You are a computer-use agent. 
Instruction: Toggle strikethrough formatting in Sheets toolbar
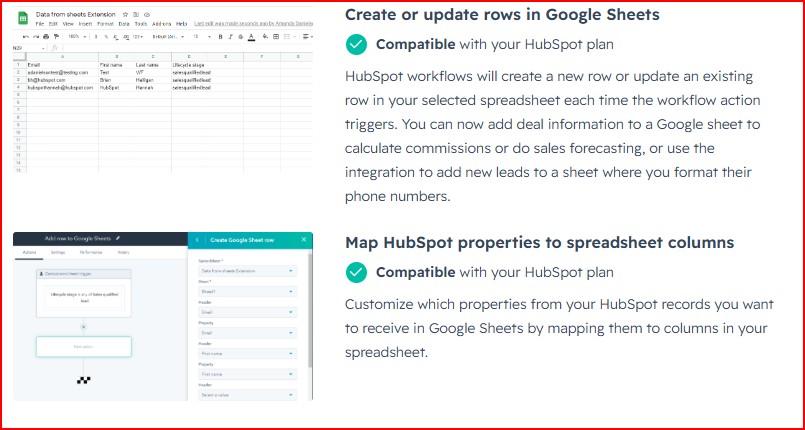pyautogui.click(x=241, y=36)
